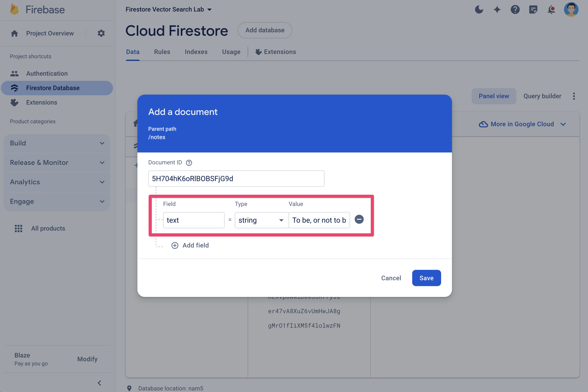Screen dimensions: 588x392
Task: Click the Extensions sidebar icon
Action: (14, 102)
